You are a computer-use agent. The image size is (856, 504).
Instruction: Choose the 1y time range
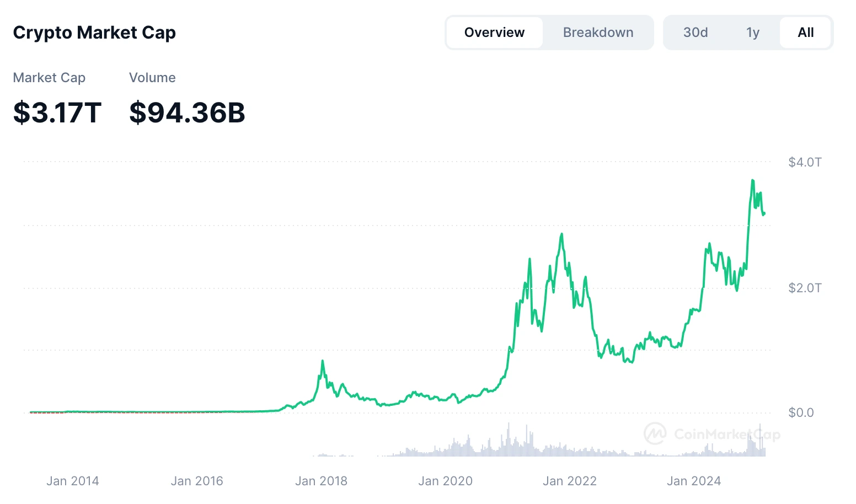(753, 33)
